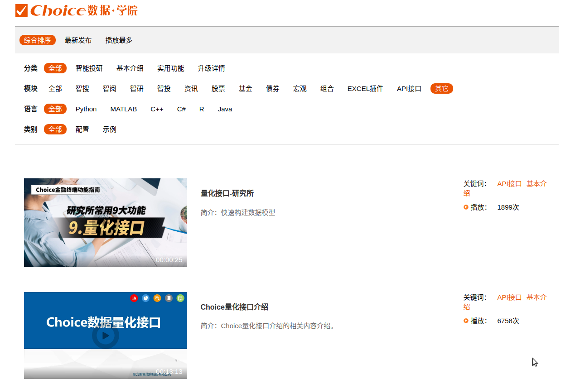Filter language by Python

[x=86, y=109]
